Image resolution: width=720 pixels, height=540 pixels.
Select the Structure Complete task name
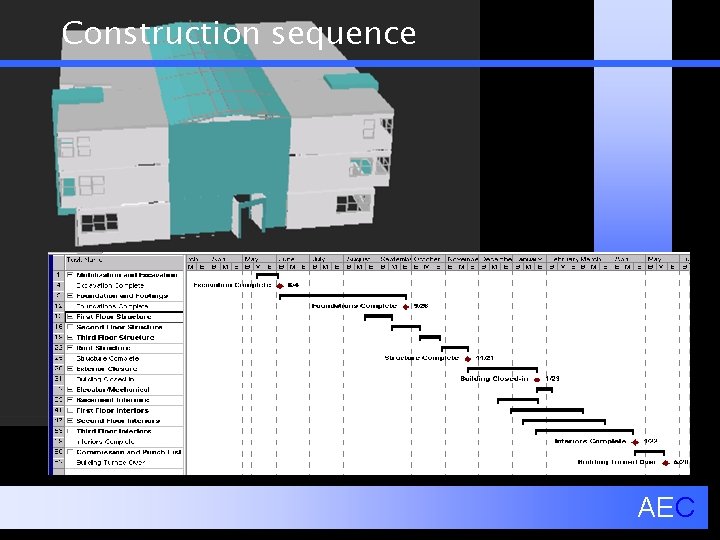(107, 359)
